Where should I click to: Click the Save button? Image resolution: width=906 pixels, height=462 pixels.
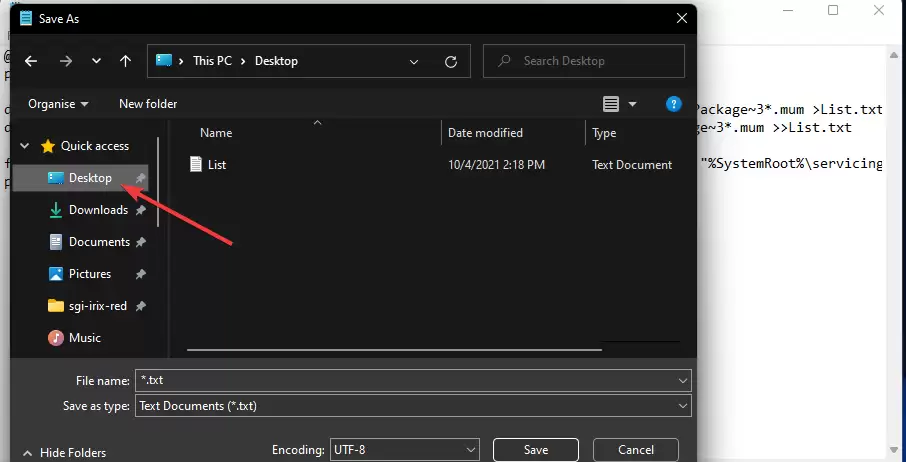pyautogui.click(x=536, y=450)
